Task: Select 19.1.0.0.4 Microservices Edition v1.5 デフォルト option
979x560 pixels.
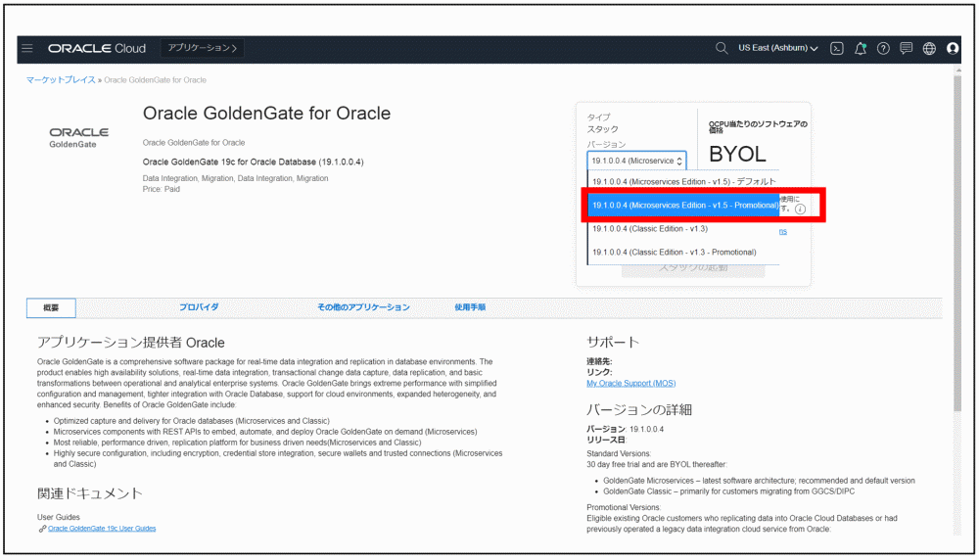Action: (683, 182)
